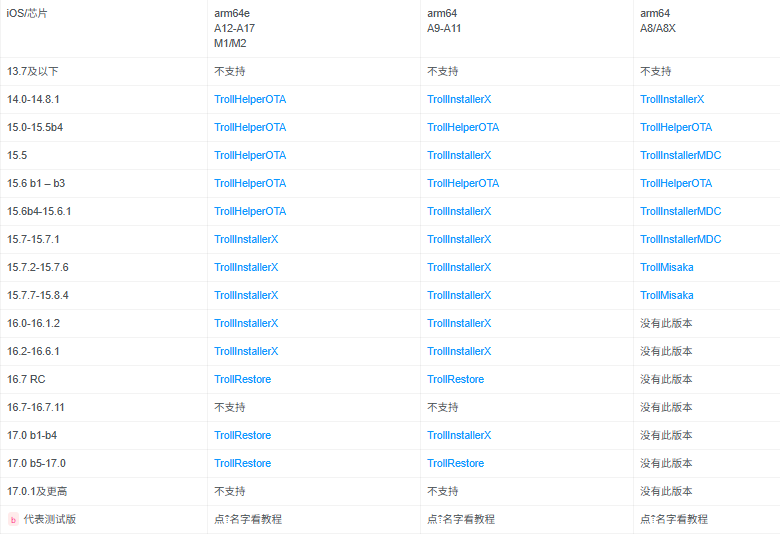Open TrollHelperOTA link in 15.6b4-15.6.1 row
The width and height of the screenshot is (780, 536).
point(250,212)
